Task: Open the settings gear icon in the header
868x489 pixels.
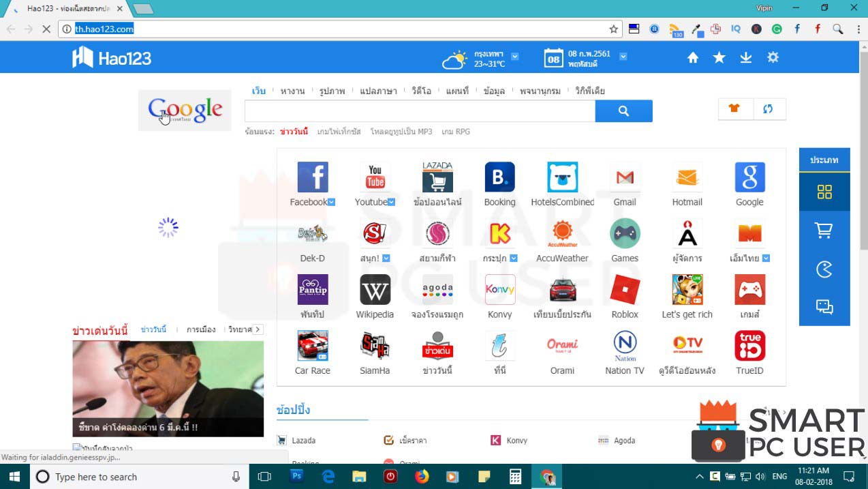Action: pos(773,57)
